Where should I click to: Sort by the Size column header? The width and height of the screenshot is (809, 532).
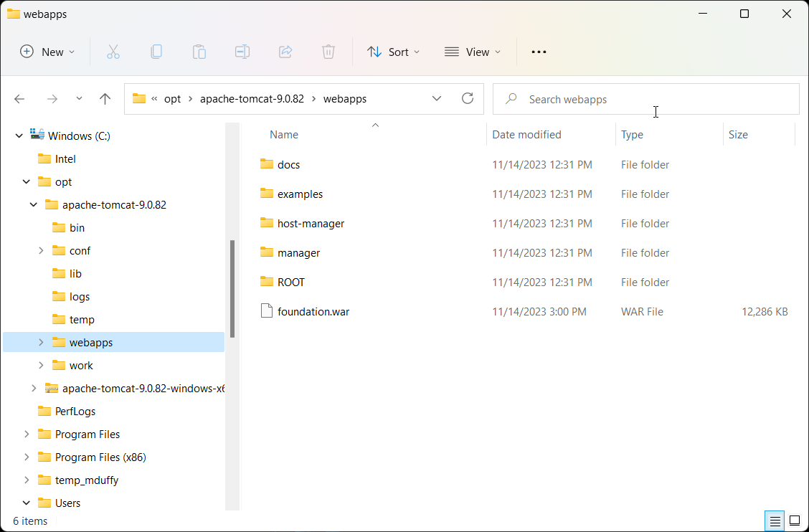(x=738, y=135)
